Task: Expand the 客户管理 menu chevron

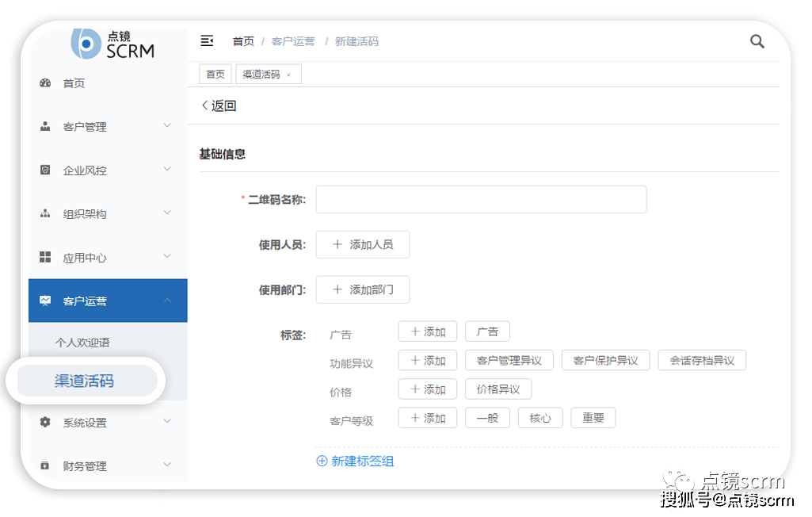Action: pos(167,125)
